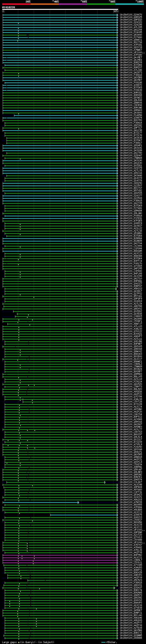
Task: Click the orange ~40% identity legend segment
Action: [x=45, y=4]
